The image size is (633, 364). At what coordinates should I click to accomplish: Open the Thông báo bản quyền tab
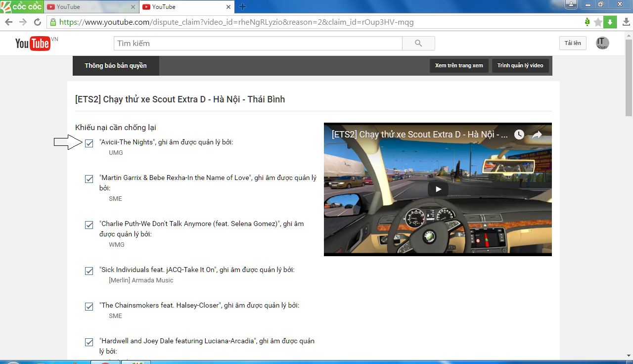coord(116,66)
